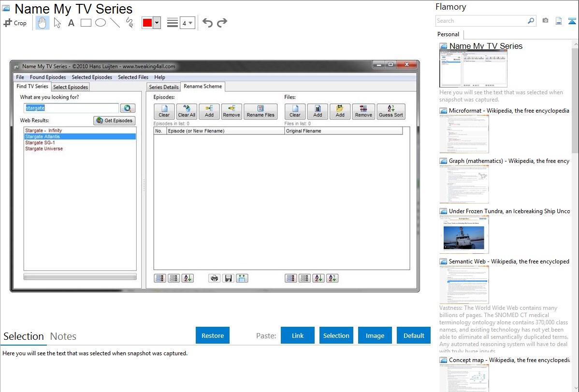Click the series search magnifier button
Image resolution: width=579 pixels, height=392 pixels.
click(x=128, y=108)
